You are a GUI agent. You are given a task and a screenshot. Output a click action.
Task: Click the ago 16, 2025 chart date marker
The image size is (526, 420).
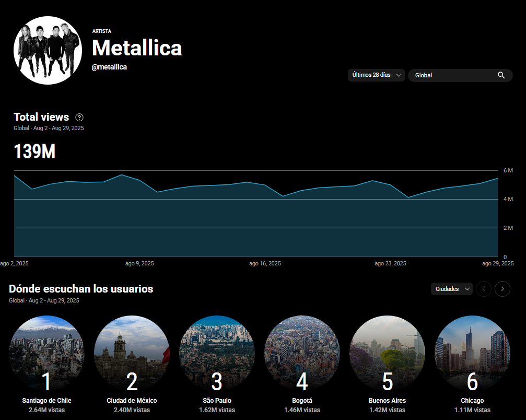(x=265, y=264)
